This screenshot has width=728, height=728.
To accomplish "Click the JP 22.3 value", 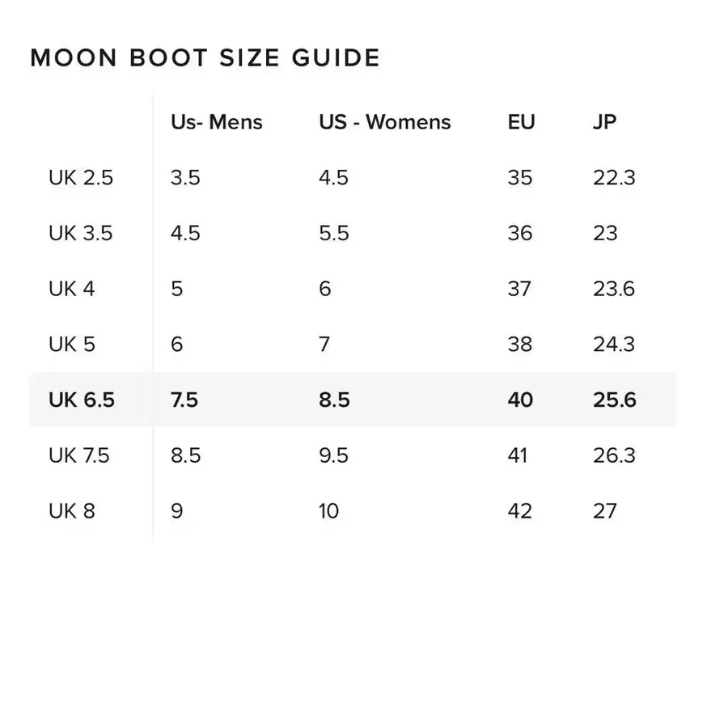I will pyautogui.click(x=614, y=178).
